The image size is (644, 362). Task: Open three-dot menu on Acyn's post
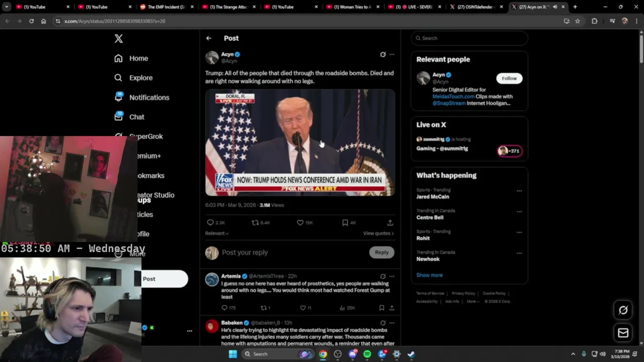392,54
